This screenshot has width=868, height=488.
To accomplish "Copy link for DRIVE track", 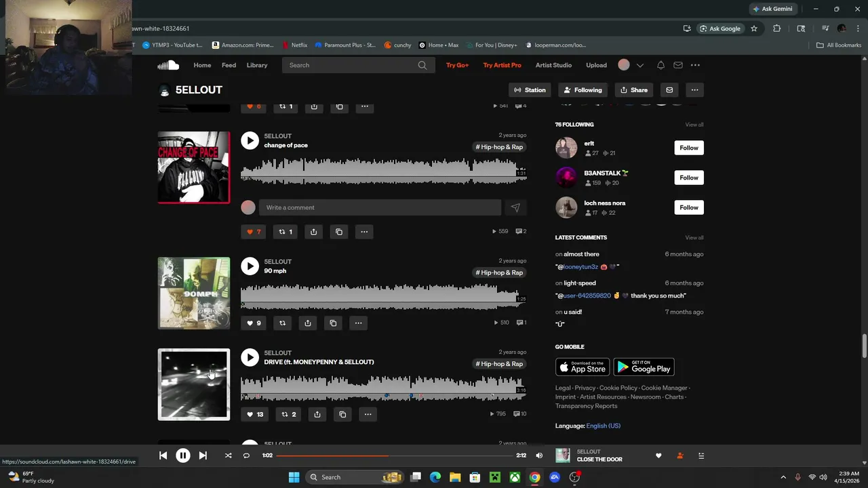I will 342,415.
